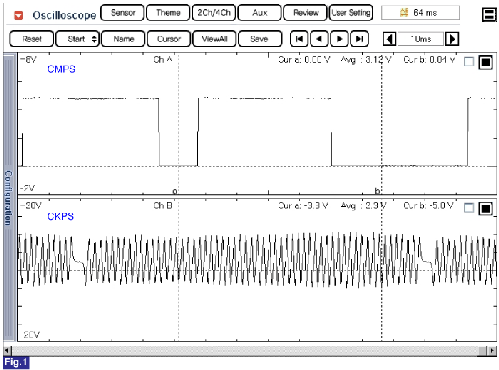Image resolution: width=499 pixels, height=370 pixels.
Task: Click the Review button
Action: (305, 13)
